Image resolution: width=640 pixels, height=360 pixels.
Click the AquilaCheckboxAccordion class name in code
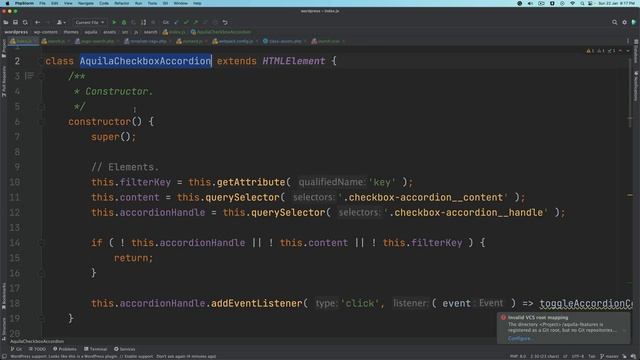click(146, 61)
